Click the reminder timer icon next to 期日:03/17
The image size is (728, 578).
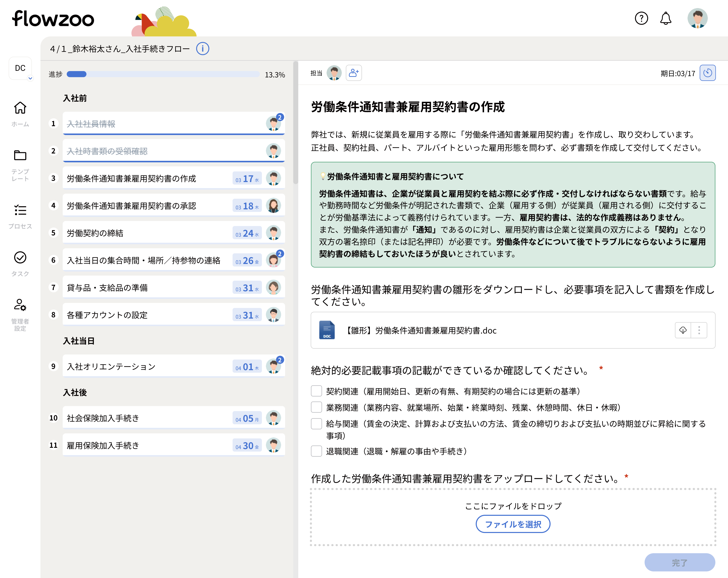coord(708,73)
